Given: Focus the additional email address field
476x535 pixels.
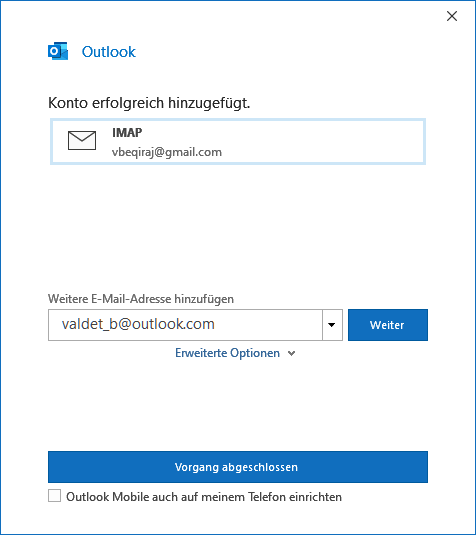Looking at the screenshot, I should tap(185, 325).
